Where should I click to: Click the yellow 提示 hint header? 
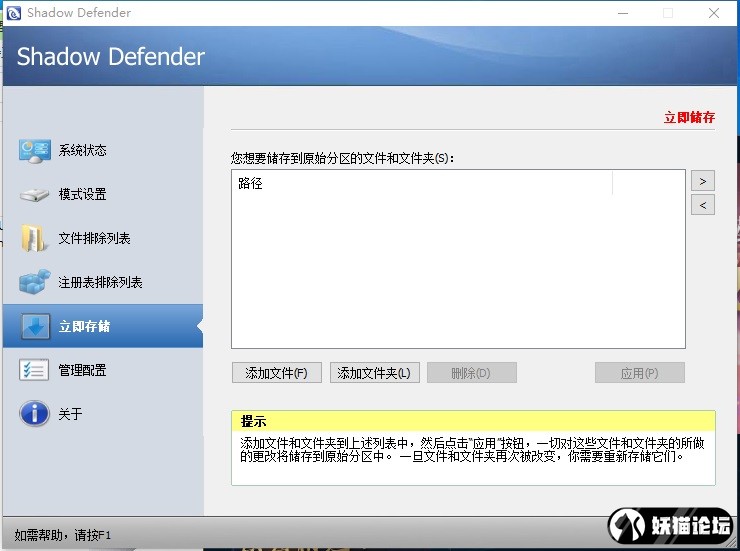tap(473, 421)
